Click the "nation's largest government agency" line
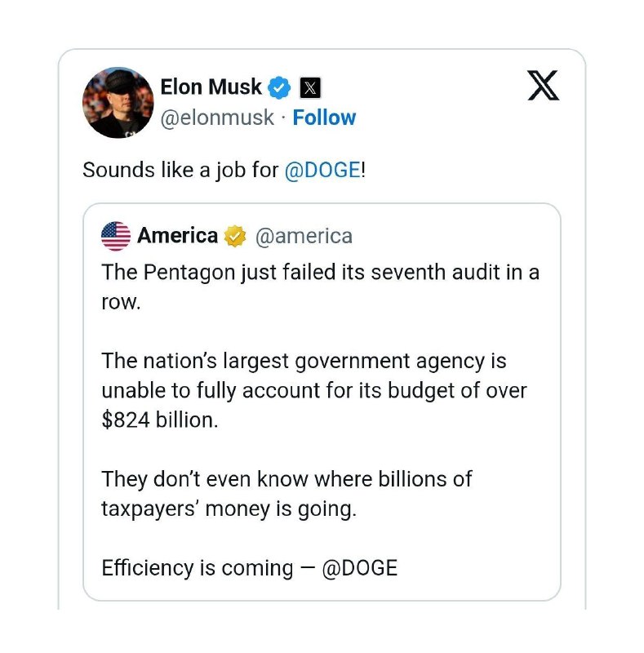This screenshot has height=653, width=644. tap(304, 360)
